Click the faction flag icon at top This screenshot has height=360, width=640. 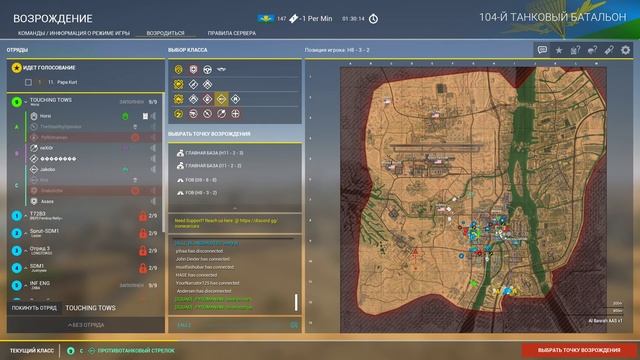266,18
